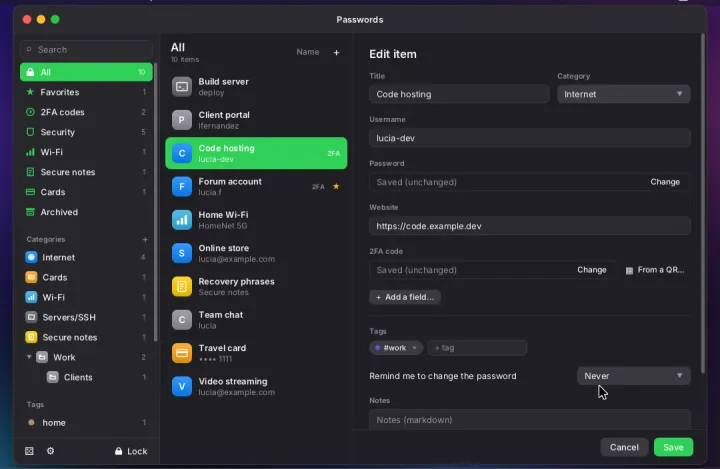
Task: Click the Search field
Action: 86,50
